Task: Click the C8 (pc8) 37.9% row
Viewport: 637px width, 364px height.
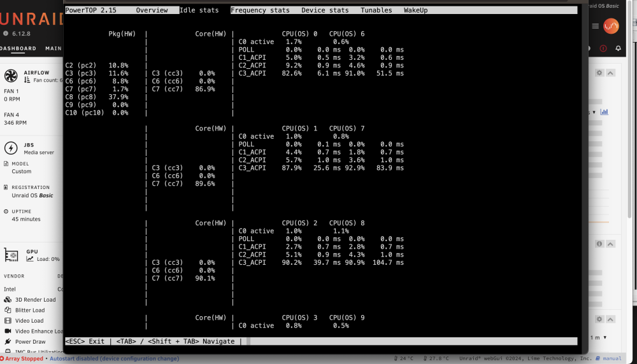Action: pos(97,97)
